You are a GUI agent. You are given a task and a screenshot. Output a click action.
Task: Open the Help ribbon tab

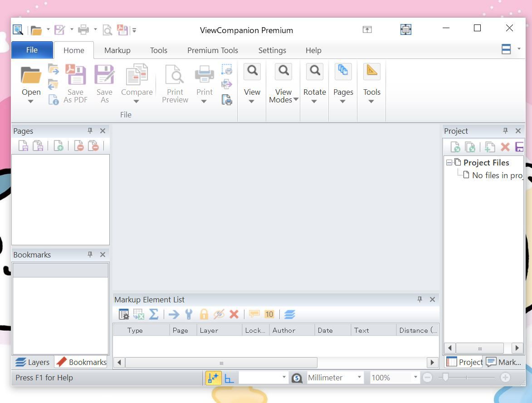tap(313, 50)
